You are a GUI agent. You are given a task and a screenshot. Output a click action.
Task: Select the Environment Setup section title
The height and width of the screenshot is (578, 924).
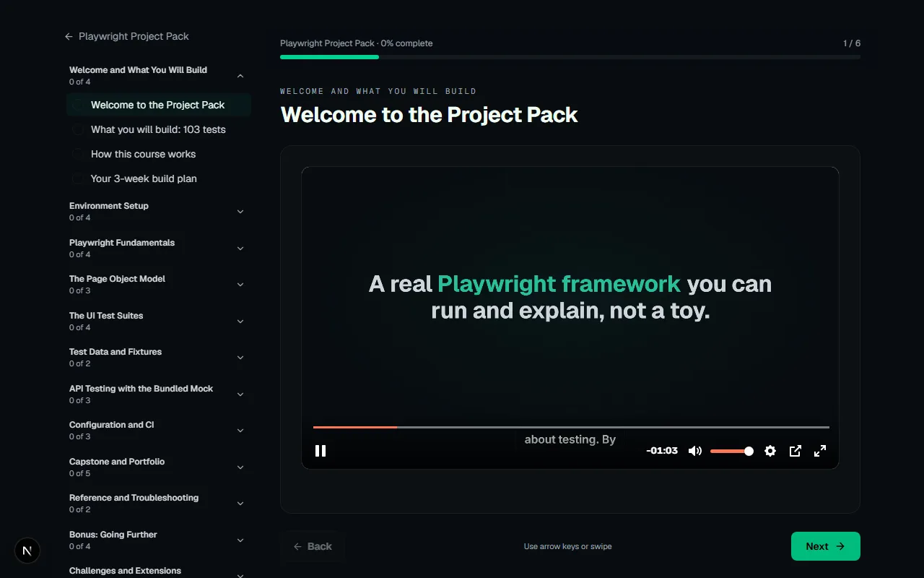coord(109,206)
